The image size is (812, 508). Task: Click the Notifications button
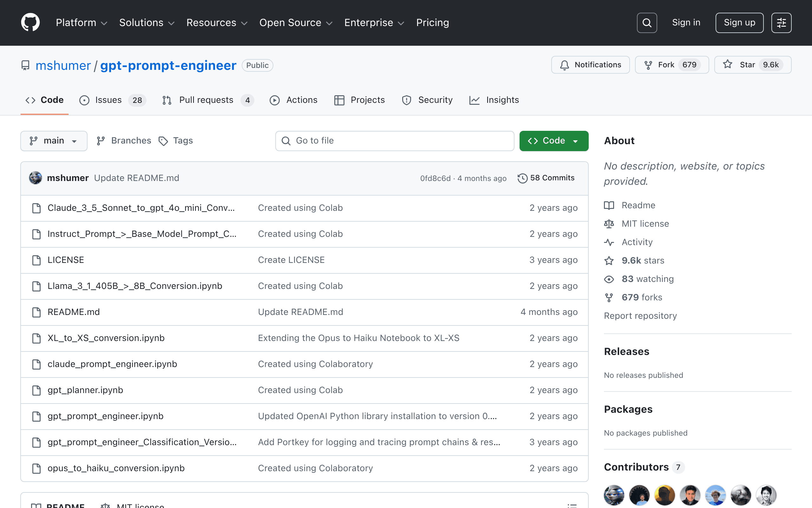tap(590, 65)
